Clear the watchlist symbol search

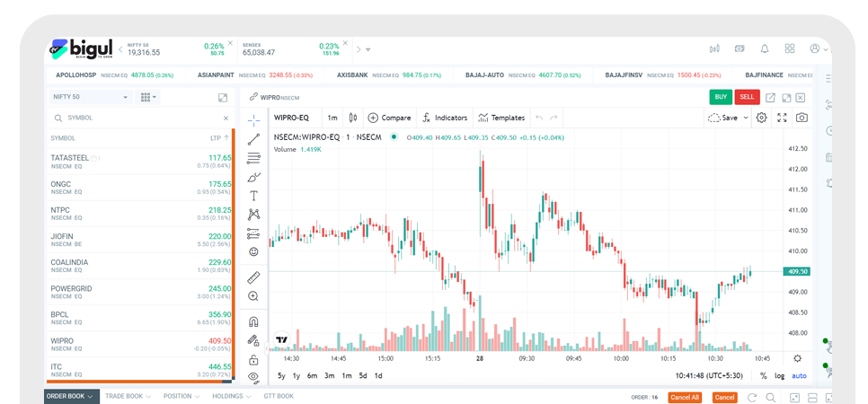click(x=226, y=118)
